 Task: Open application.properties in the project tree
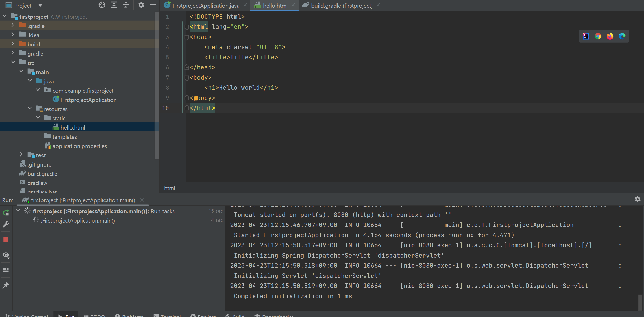click(x=79, y=146)
